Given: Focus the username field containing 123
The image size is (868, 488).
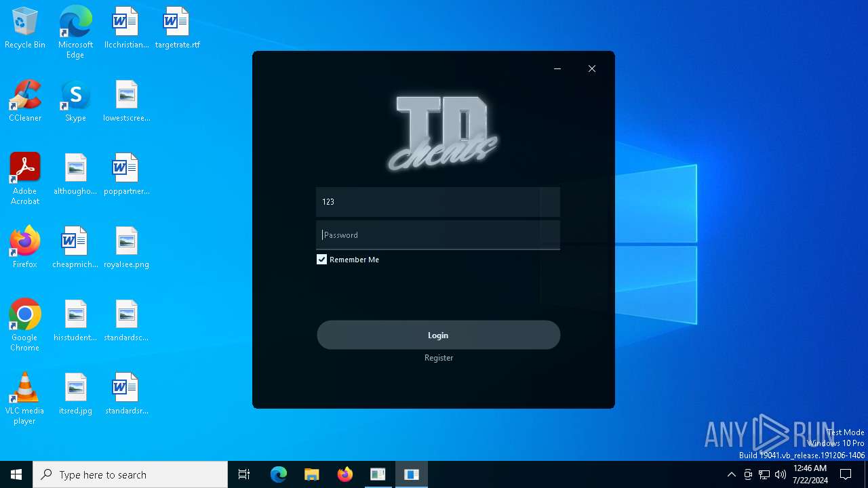Looking at the screenshot, I should coord(438,202).
